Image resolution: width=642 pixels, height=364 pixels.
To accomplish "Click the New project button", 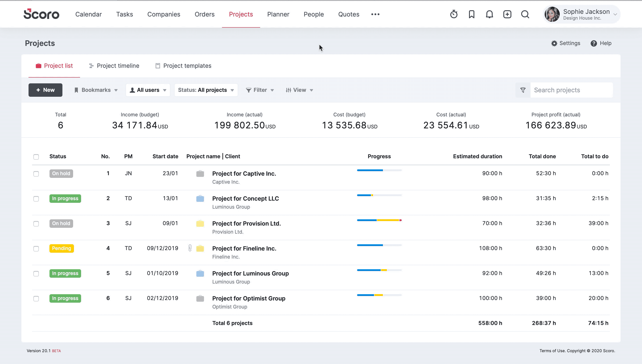I will click(x=45, y=90).
